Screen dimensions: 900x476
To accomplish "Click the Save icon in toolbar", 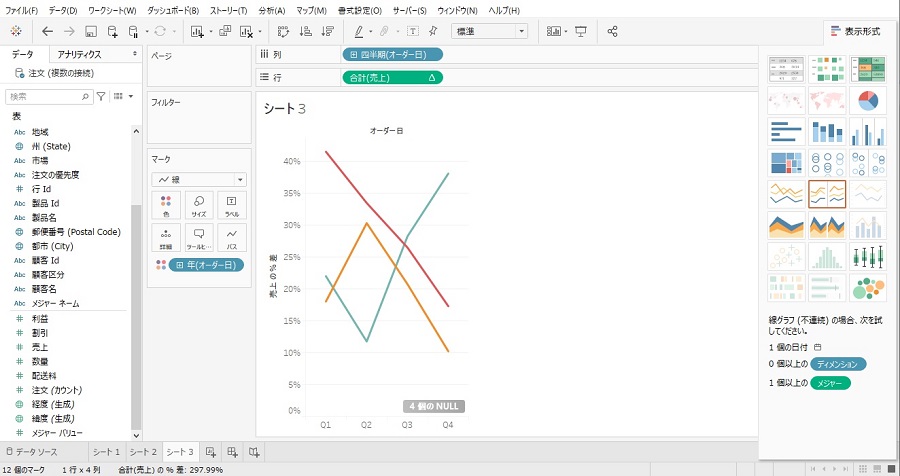I will coord(91,31).
